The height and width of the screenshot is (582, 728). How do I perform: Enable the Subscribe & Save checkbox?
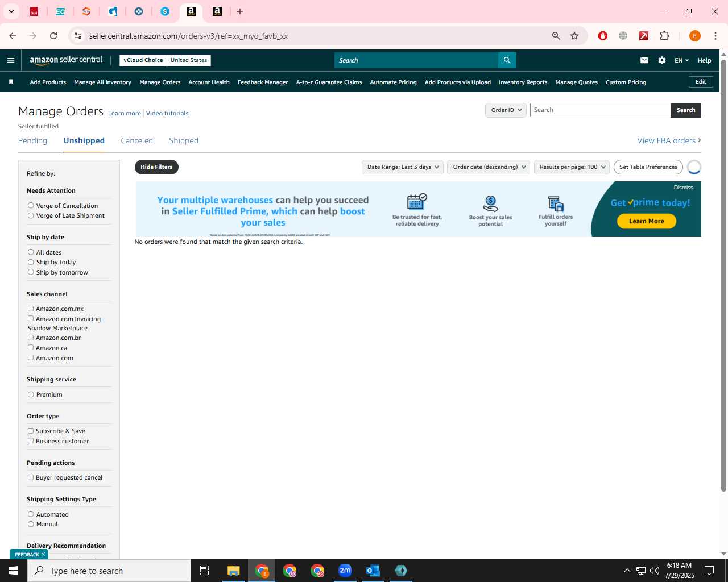tap(31, 431)
